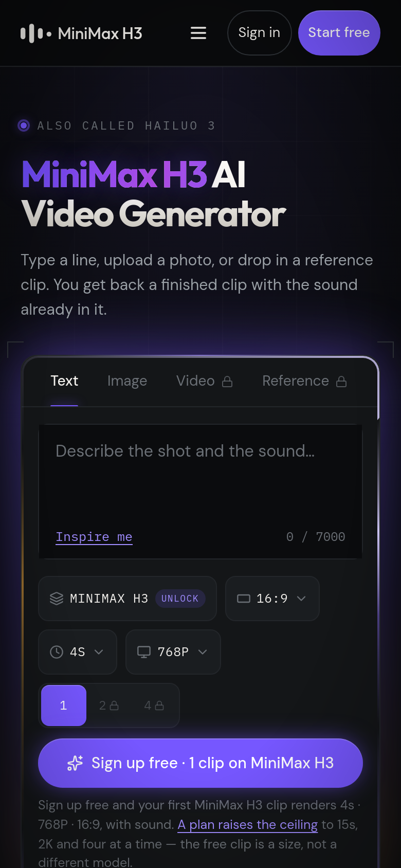Select the locked 4 clips option
This screenshot has height=868, width=401.
point(154,706)
